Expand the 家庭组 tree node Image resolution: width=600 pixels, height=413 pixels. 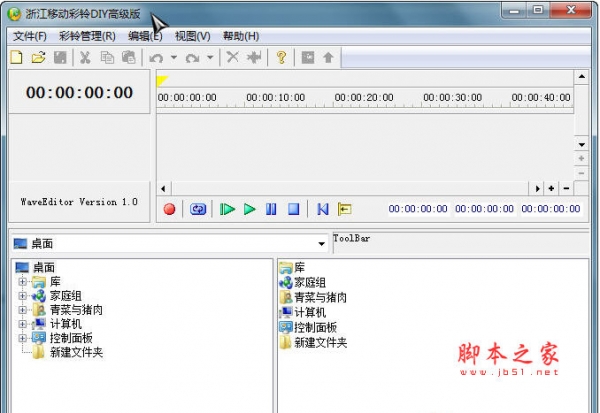(x=22, y=296)
